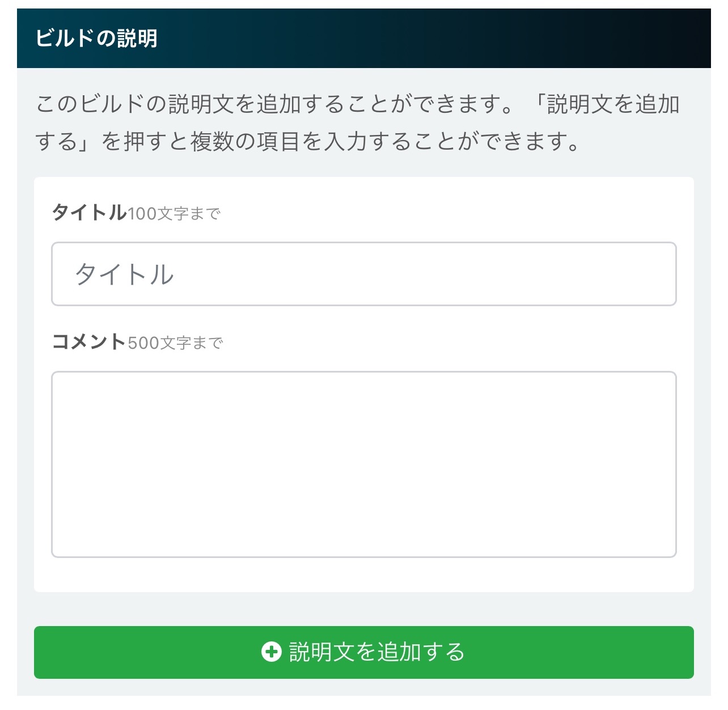The image size is (728, 710).
Task: Click the 500文字まで hint text
Action: coord(175,343)
